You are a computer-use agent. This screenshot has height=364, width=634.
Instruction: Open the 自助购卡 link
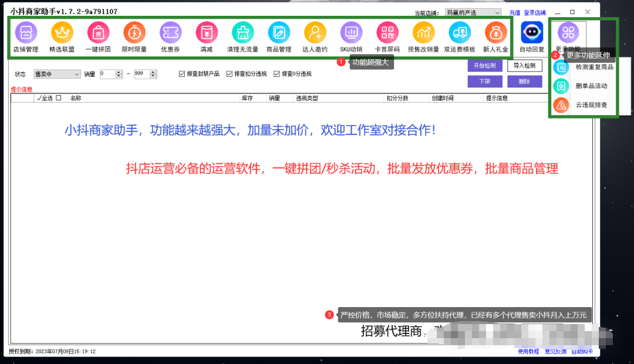click(582, 352)
